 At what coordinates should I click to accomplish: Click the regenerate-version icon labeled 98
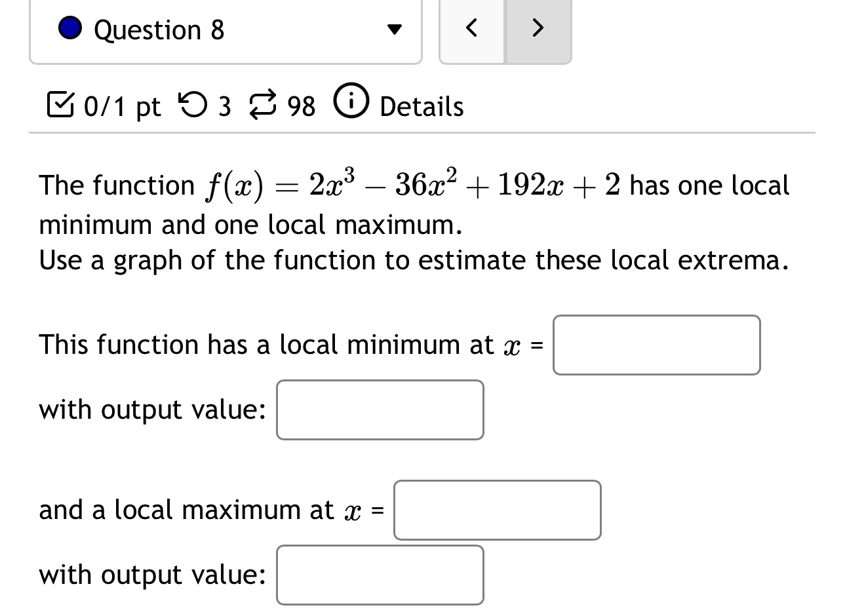(x=262, y=105)
